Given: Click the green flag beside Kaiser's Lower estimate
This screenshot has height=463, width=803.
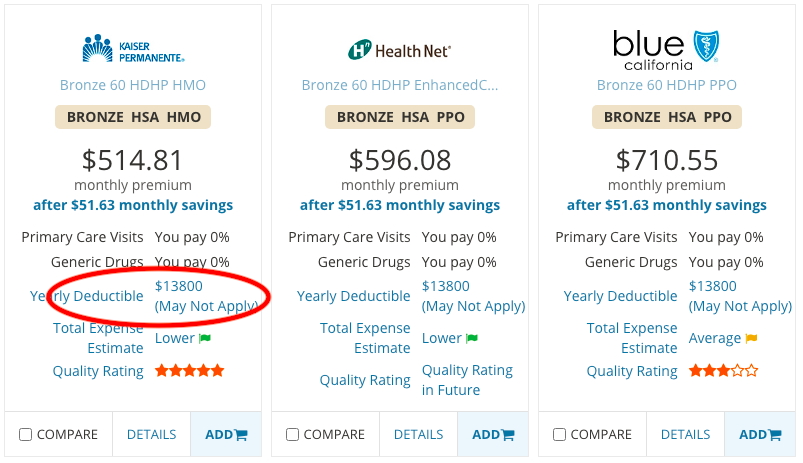Looking at the screenshot, I should pos(205,339).
